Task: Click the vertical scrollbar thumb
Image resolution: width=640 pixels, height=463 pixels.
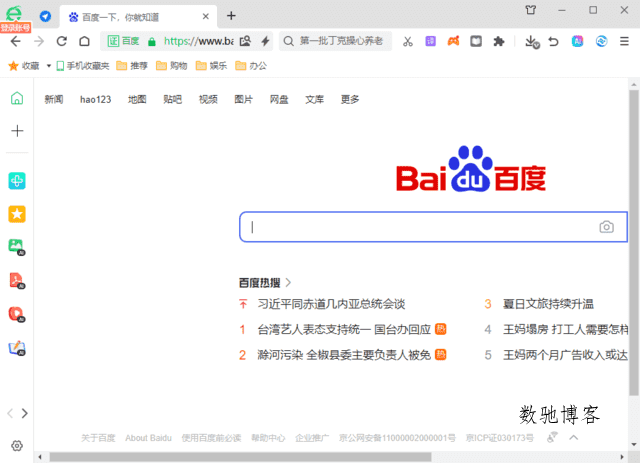Action: tap(633, 243)
